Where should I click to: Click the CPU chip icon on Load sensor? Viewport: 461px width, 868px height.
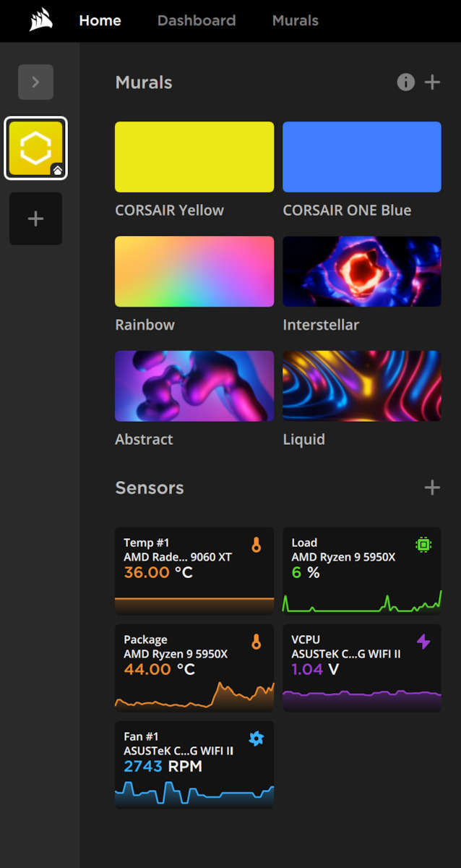(423, 545)
